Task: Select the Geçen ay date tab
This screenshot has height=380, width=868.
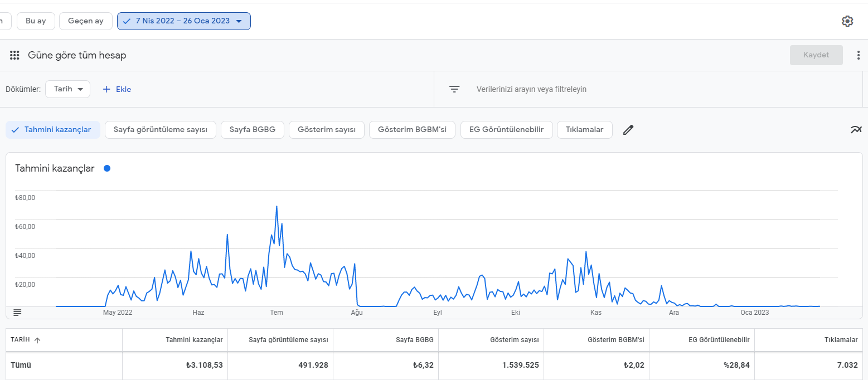Action: coord(86,21)
